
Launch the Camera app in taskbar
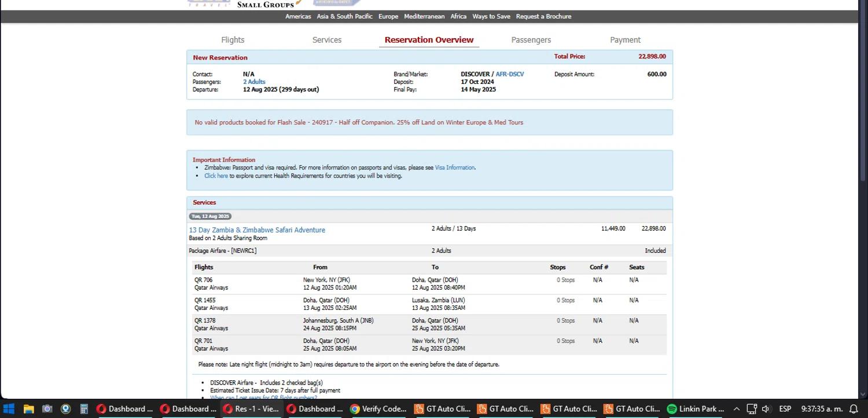point(47,409)
